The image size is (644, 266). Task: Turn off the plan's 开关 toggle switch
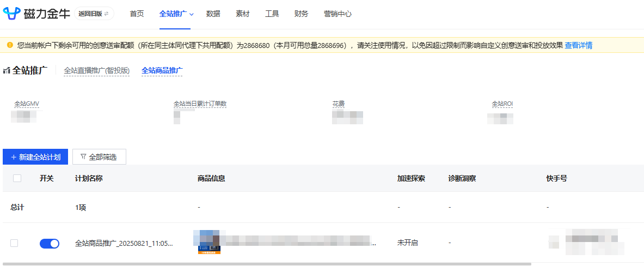click(50, 244)
